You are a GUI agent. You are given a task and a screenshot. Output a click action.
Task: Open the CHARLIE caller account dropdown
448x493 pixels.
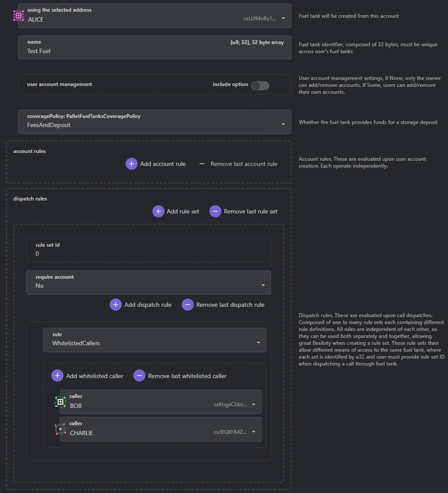coord(161,429)
